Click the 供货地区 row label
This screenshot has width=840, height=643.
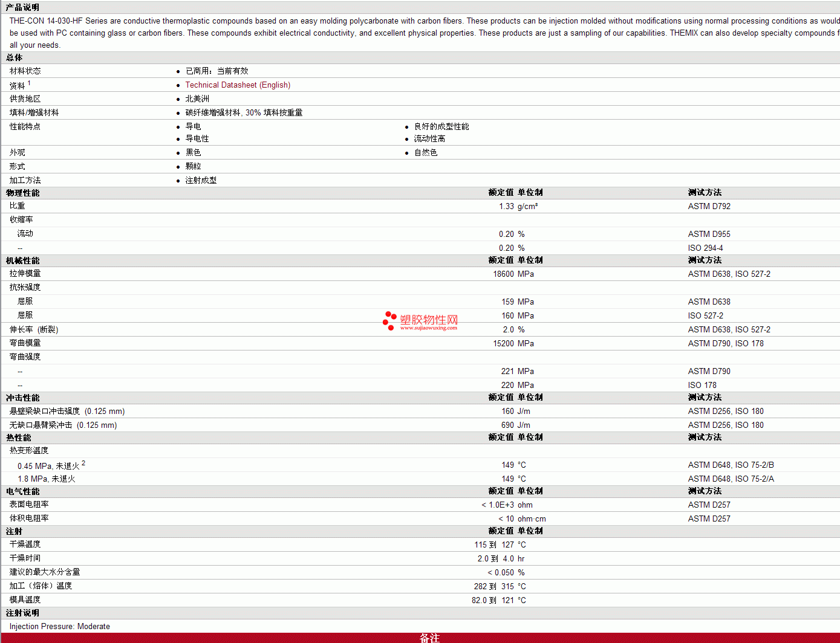(25, 99)
